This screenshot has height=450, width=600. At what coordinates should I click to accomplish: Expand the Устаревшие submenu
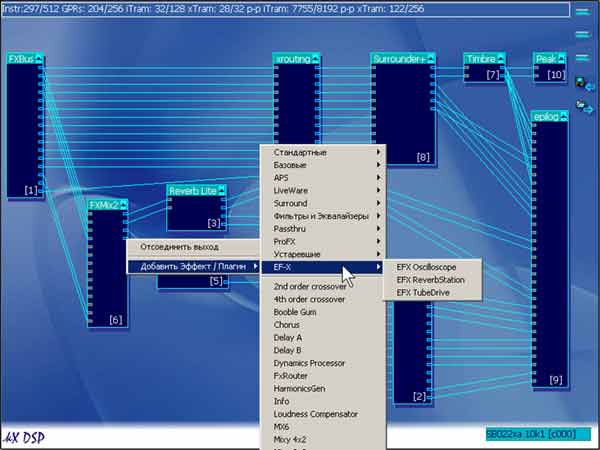click(x=323, y=254)
